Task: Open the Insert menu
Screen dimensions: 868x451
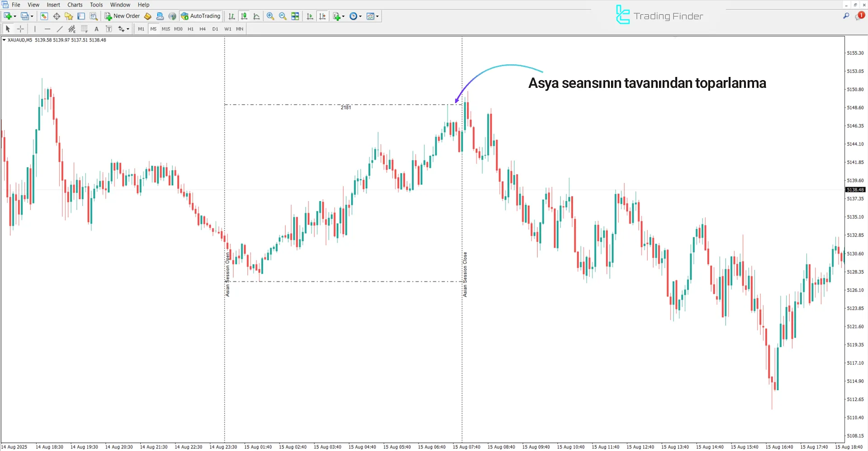Action: [x=53, y=5]
